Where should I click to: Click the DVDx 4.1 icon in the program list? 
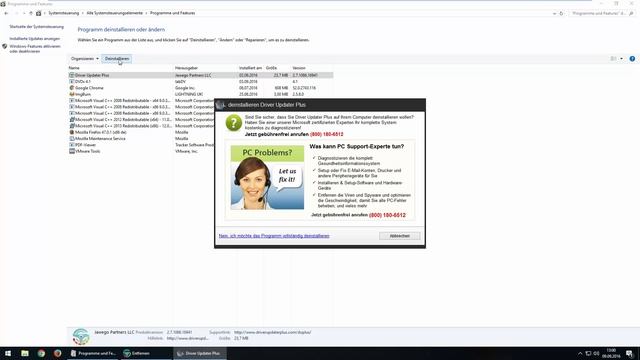72,82
